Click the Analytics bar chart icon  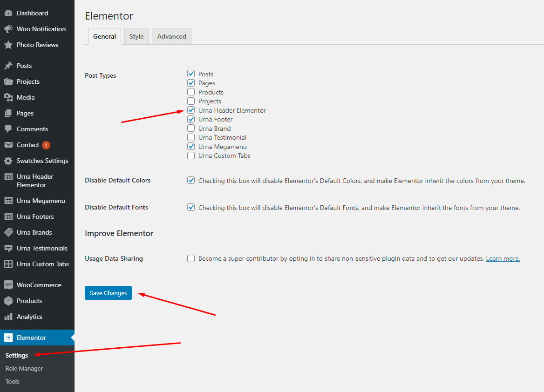point(8,317)
